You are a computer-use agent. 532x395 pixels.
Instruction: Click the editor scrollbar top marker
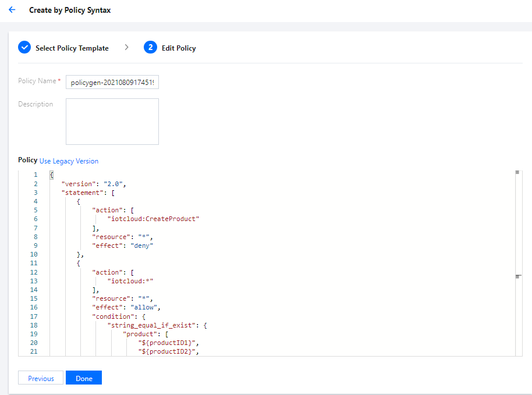[x=517, y=173]
